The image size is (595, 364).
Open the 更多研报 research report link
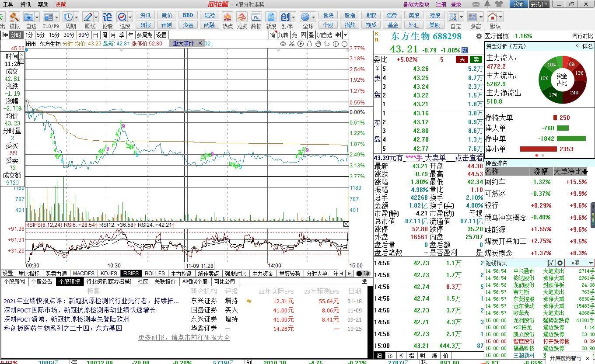point(184,337)
